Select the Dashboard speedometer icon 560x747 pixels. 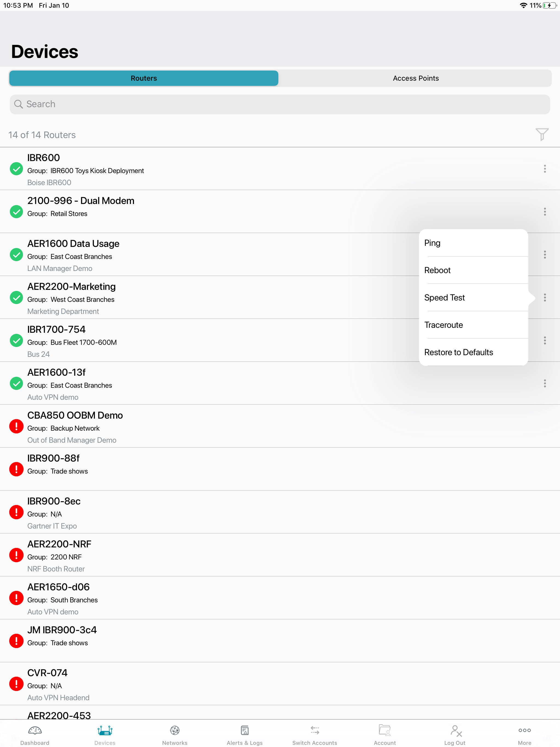click(35, 731)
